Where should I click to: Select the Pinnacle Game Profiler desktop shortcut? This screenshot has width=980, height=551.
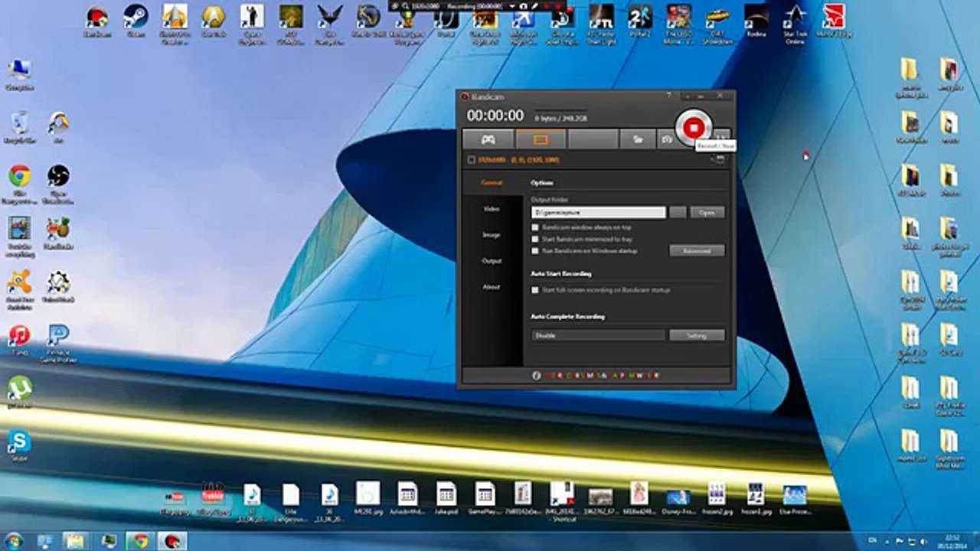58,343
